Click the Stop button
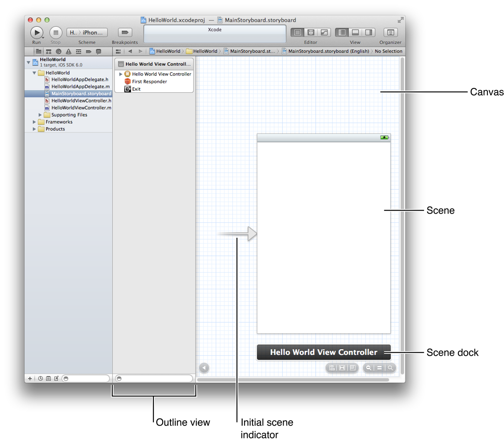 point(55,32)
